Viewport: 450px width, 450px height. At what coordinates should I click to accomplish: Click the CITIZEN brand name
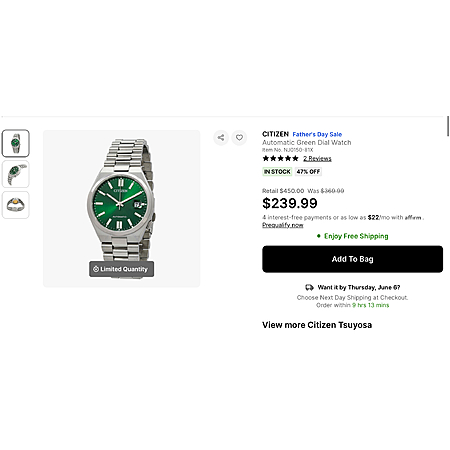(x=275, y=134)
